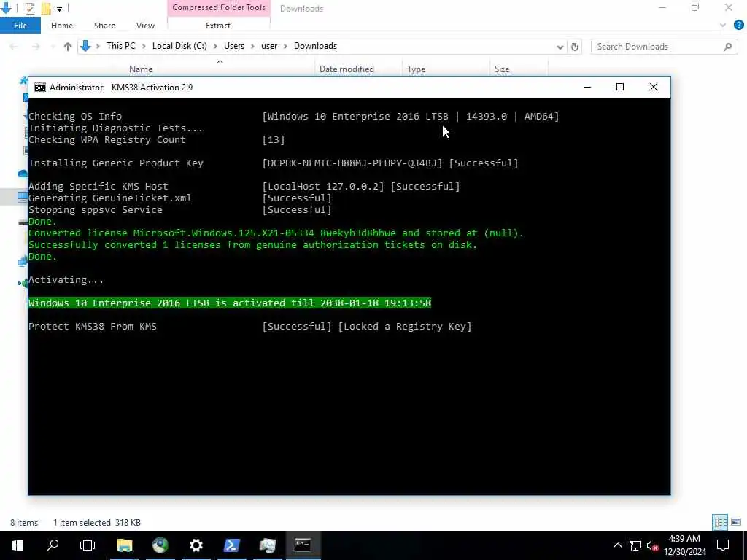Screen dimensions: 747x560
Task: Switch to large icons view layout icon
Action: 736,522
